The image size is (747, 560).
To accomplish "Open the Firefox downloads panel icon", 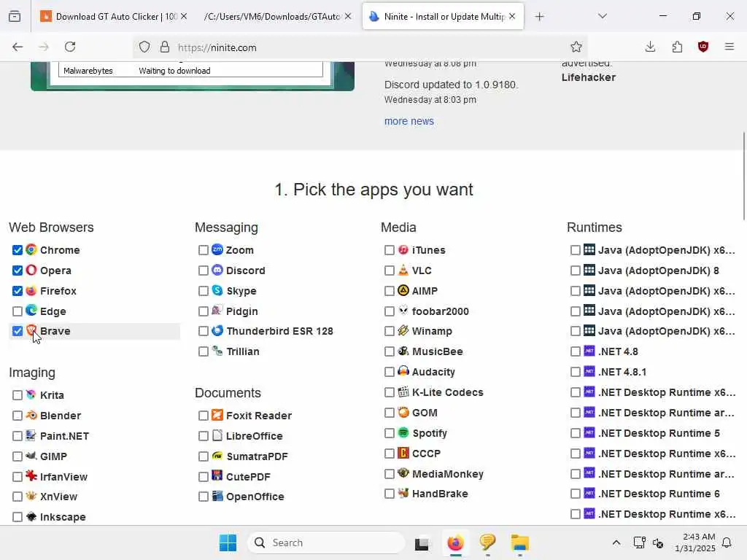I will [x=650, y=47].
